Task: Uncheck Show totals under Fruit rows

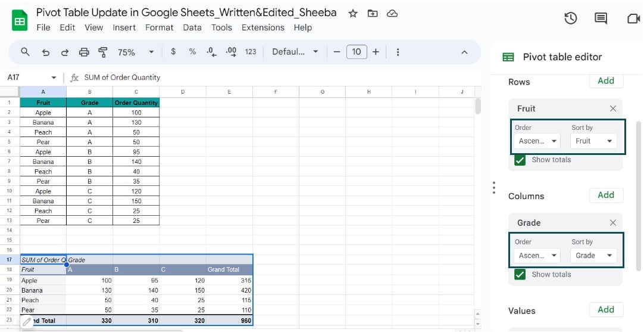Action: click(520, 160)
